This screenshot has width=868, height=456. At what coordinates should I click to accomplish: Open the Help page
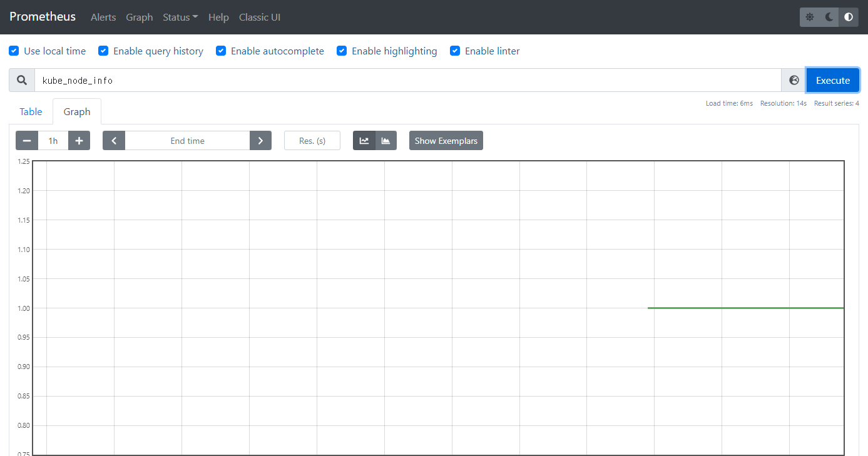coord(218,17)
